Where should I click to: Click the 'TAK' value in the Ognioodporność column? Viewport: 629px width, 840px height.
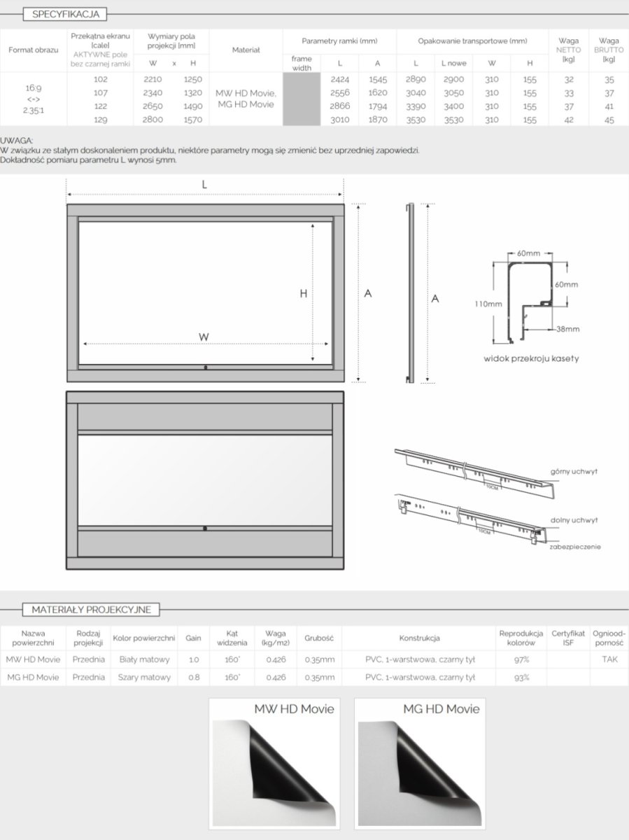point(609,659)
